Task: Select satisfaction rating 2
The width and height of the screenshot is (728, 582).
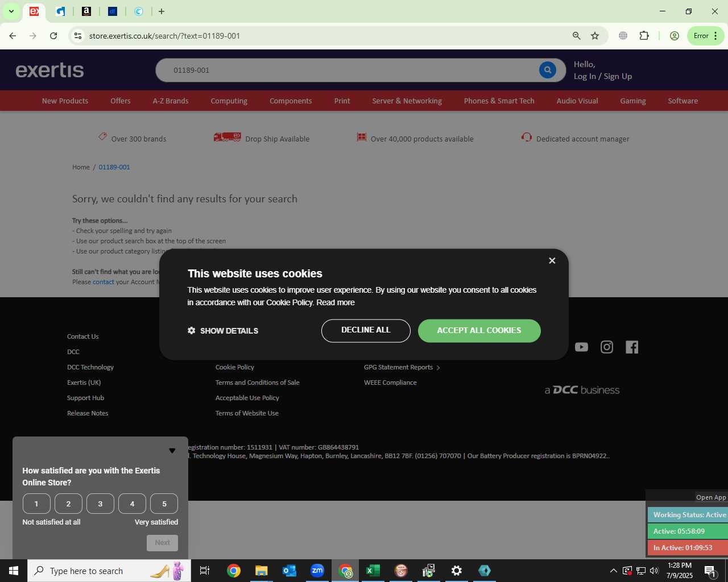Action: pyautogui.click(x=68, y=504)
